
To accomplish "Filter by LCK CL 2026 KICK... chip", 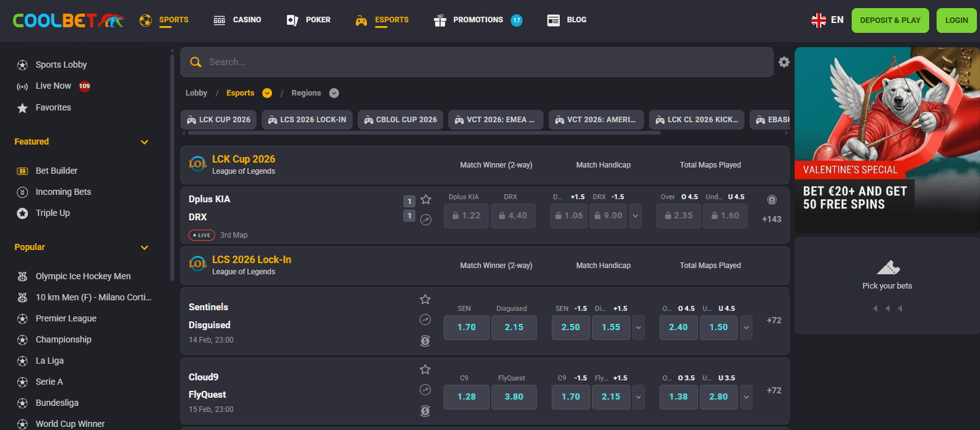I will 697,120.
